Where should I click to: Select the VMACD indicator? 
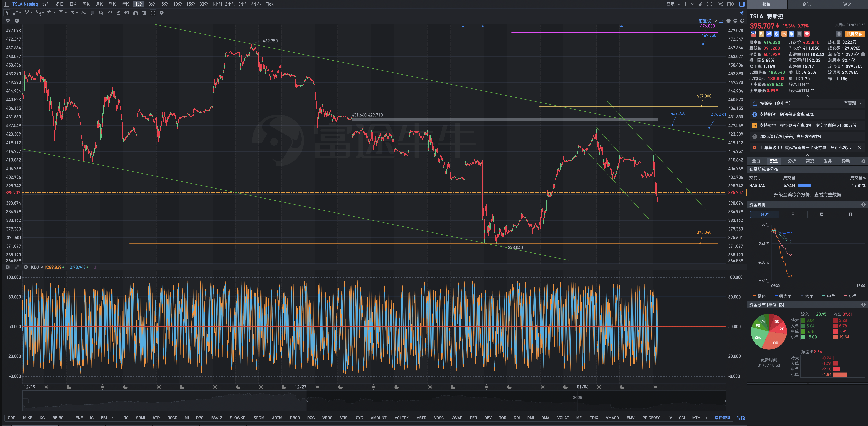pyautogui.click(x=612, y=418)
